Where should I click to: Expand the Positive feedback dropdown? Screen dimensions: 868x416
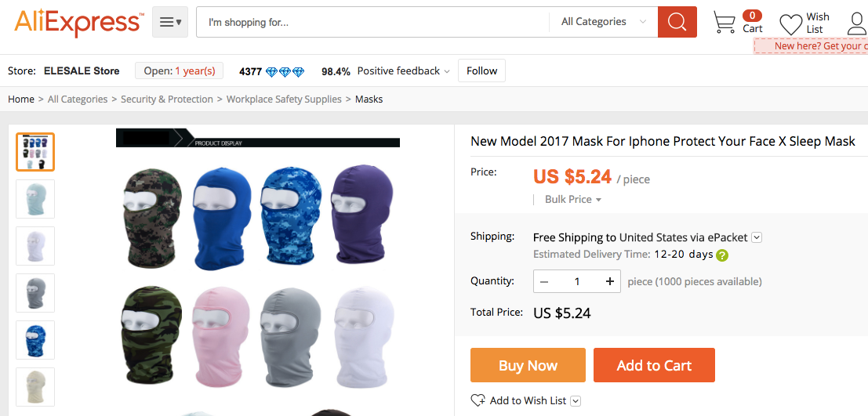coord(403,71)
